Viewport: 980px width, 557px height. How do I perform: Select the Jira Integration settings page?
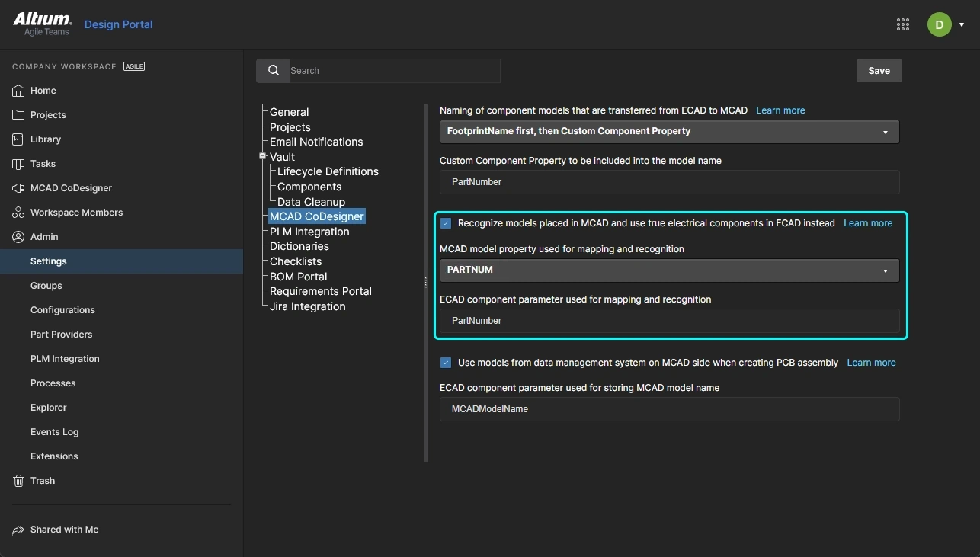(307, 306)
